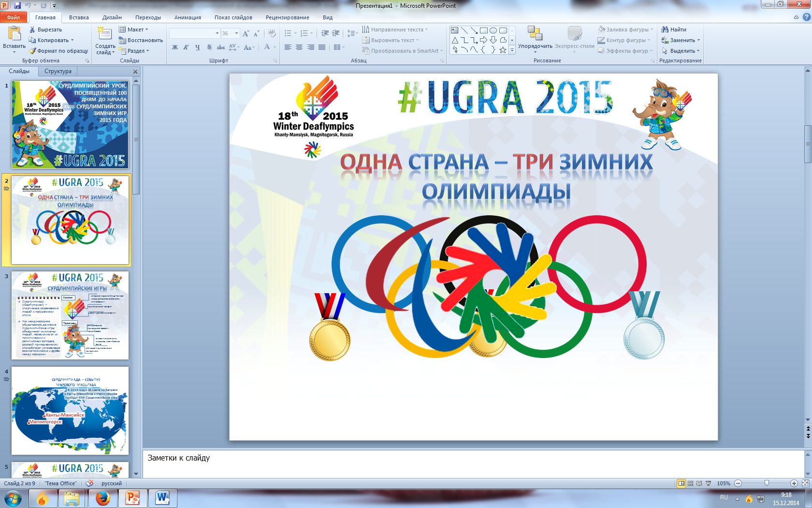The height and width of the screenshot is (508, 812).
Task: Switch to Slide Sorter view in the status bar
Action: [x=690, y=483]
